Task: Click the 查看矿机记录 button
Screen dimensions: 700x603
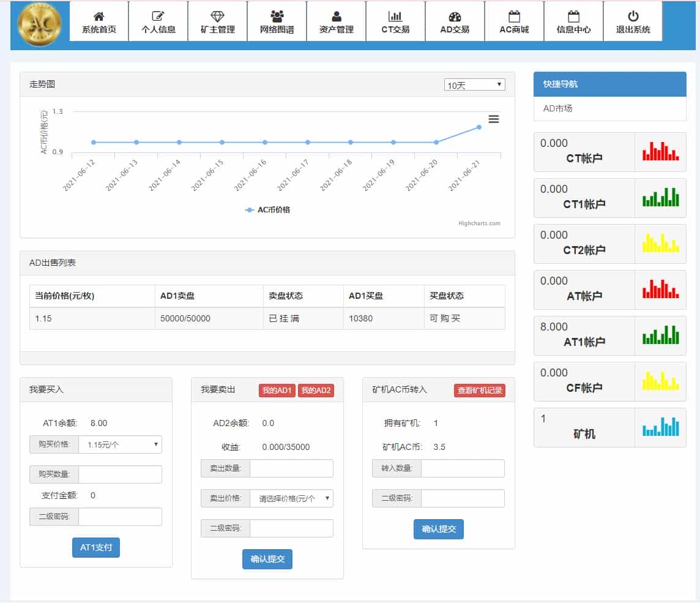Action: (x=480, y=390)
